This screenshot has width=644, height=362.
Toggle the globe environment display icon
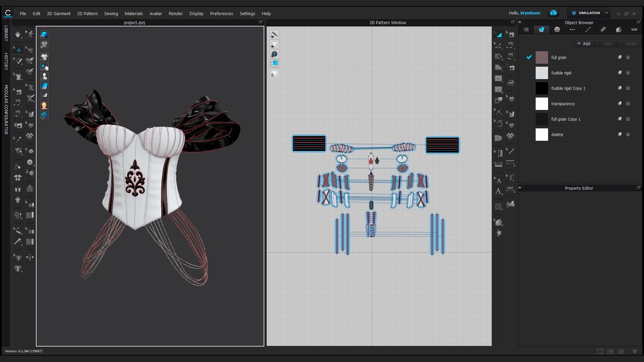(44, 115)
